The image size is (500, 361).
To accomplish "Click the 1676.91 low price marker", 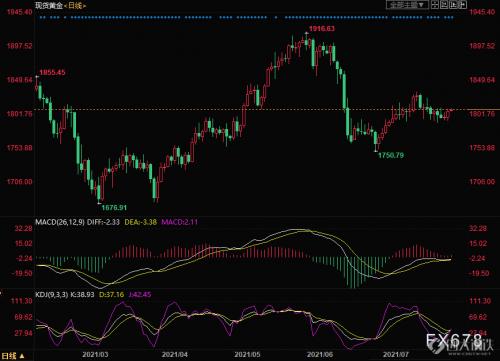I will click(114, 208).
